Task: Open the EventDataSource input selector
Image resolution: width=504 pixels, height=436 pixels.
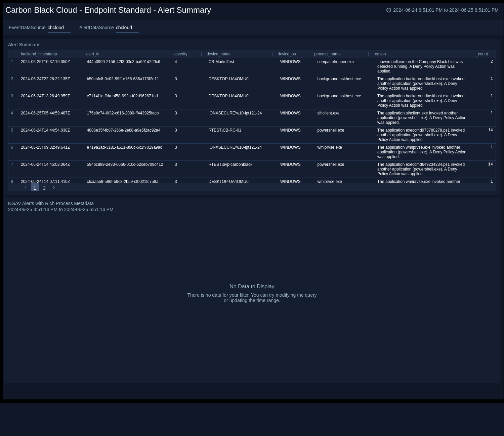Action: tap(59, 28)
